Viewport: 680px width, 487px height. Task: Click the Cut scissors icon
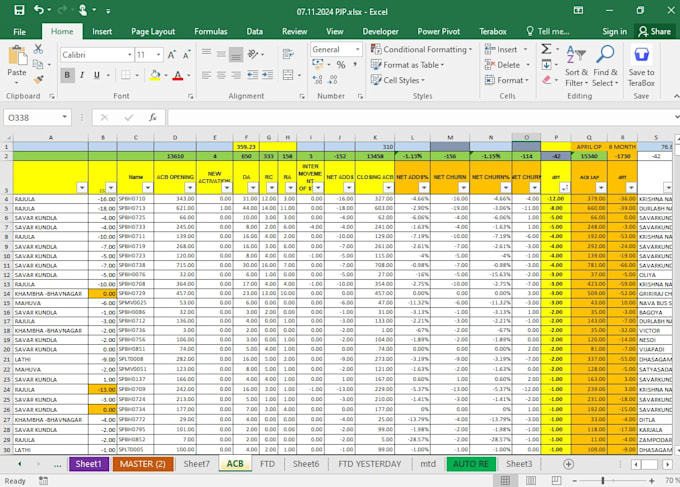(38, 49)
